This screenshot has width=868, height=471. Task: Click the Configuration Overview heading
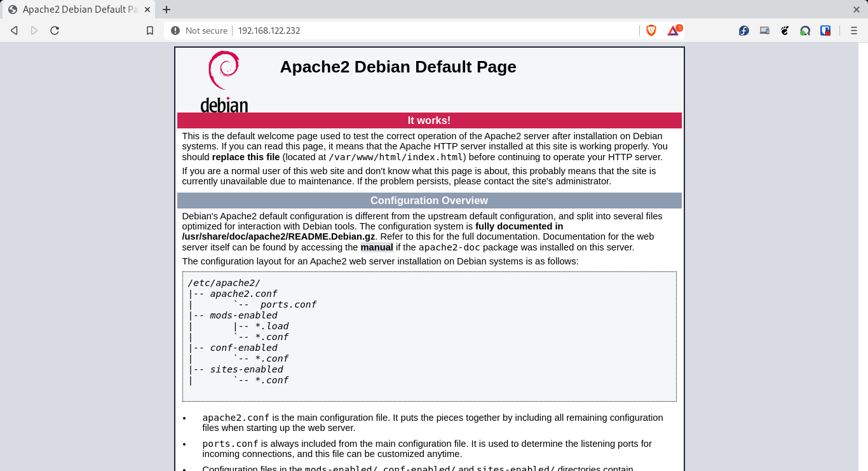pyautogui.click(x=429, y=200)
